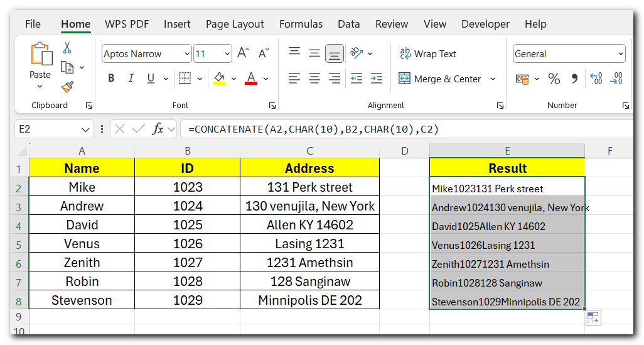The height and width of the screenshot is (345, 644).
Task: Click Decrease Decimal icon
Action: click(x=616, y=79)
